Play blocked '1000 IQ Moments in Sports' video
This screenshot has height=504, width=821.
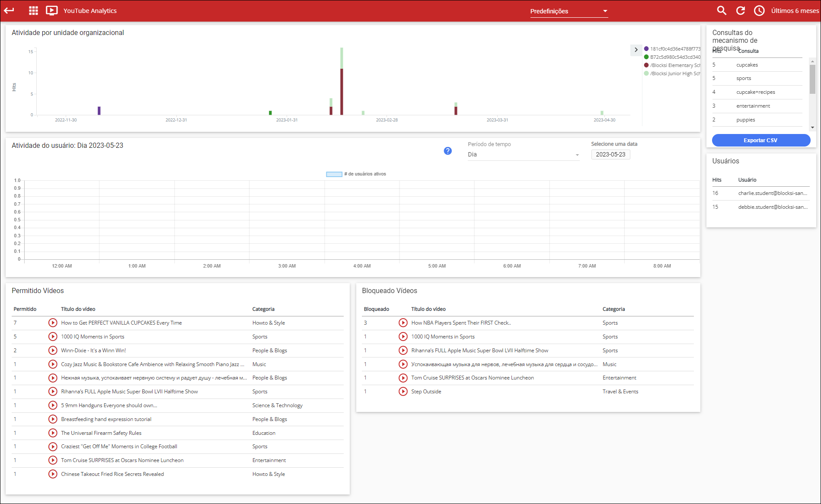(403, 337)
